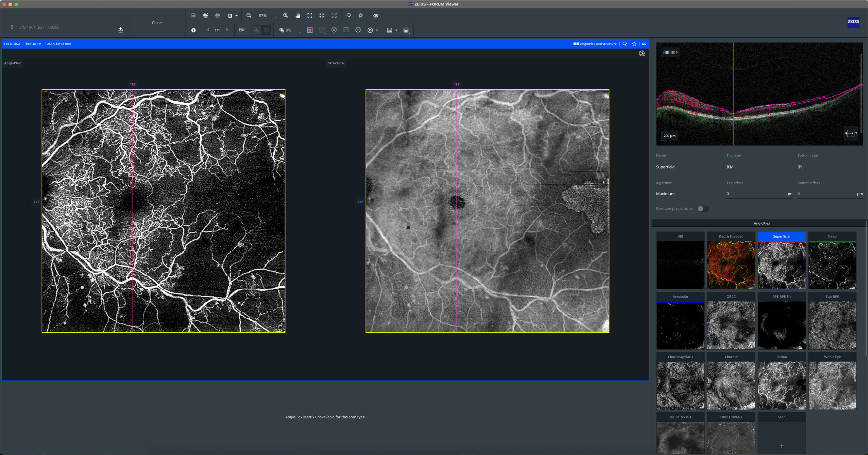
Task: Select the Deep layer tab
Action: point(832,236)
